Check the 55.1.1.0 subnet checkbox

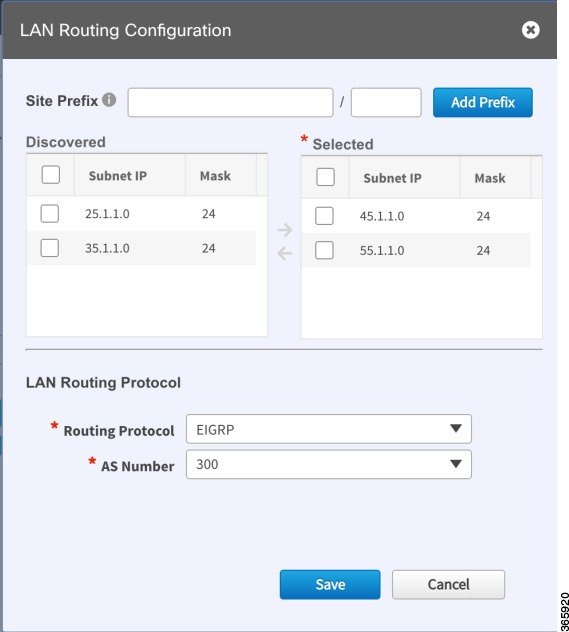click(324, 250)
